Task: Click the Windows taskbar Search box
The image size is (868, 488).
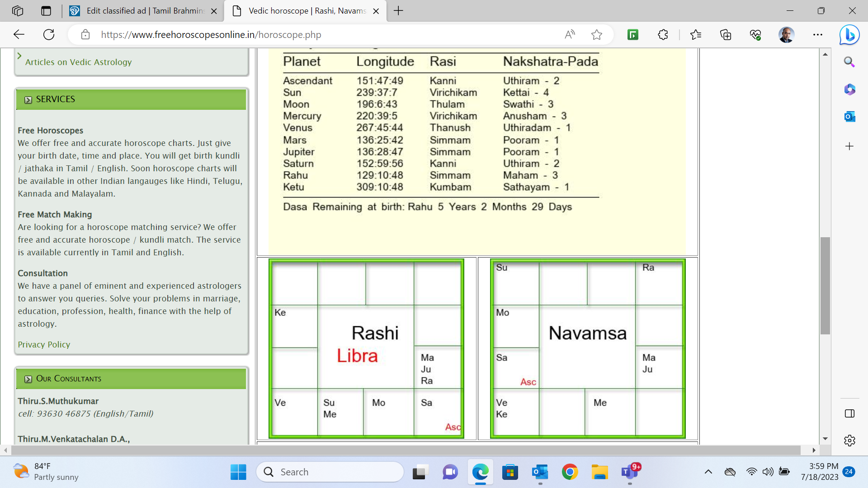Action: coord(330,472)
